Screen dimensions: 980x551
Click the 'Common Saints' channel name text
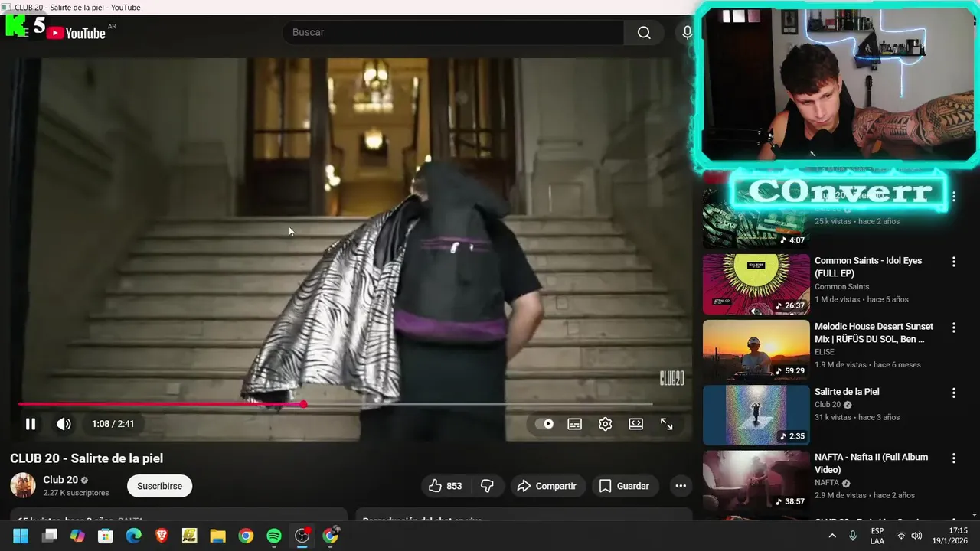[842, 287]
